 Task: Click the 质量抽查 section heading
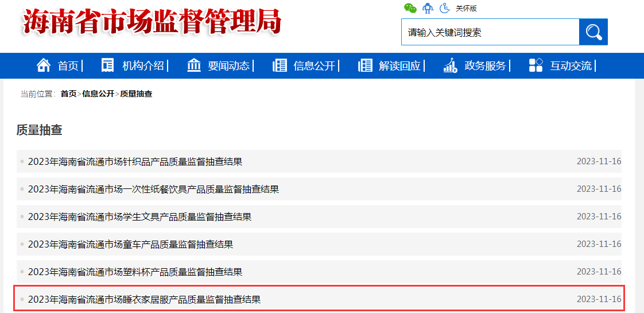[x=40, y=130]
